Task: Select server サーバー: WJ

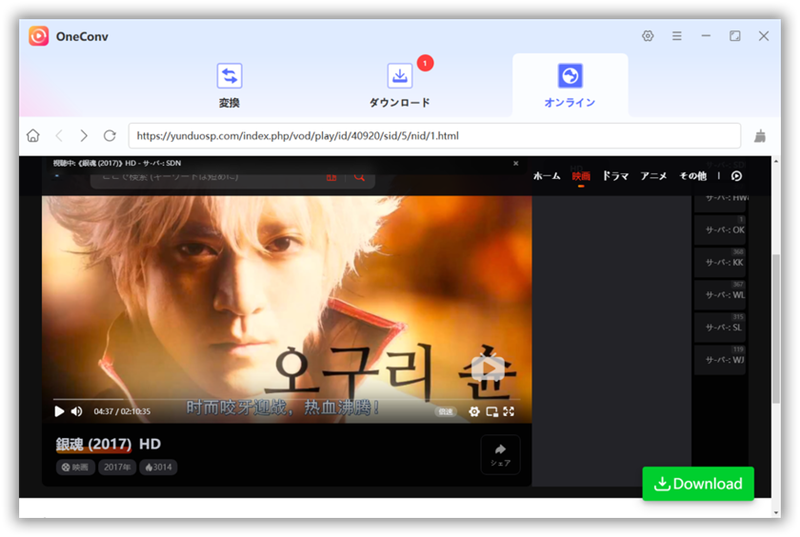Action: click(720, 360)
